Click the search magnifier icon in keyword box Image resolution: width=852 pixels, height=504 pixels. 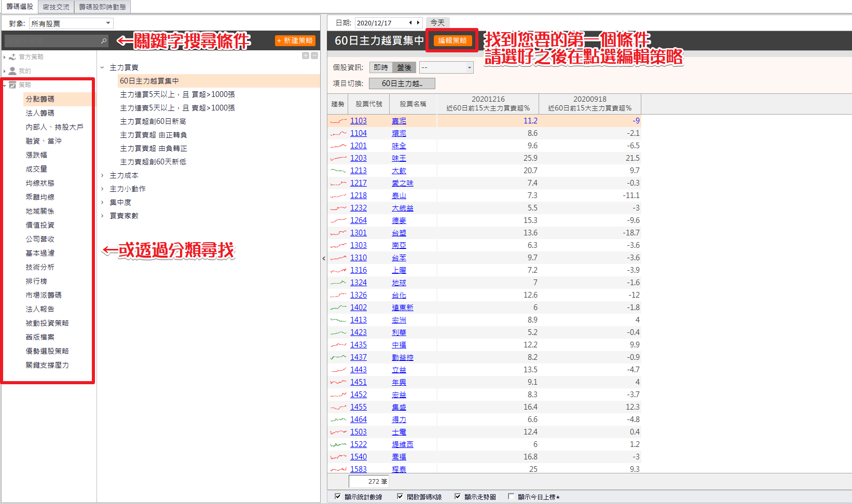104,40
